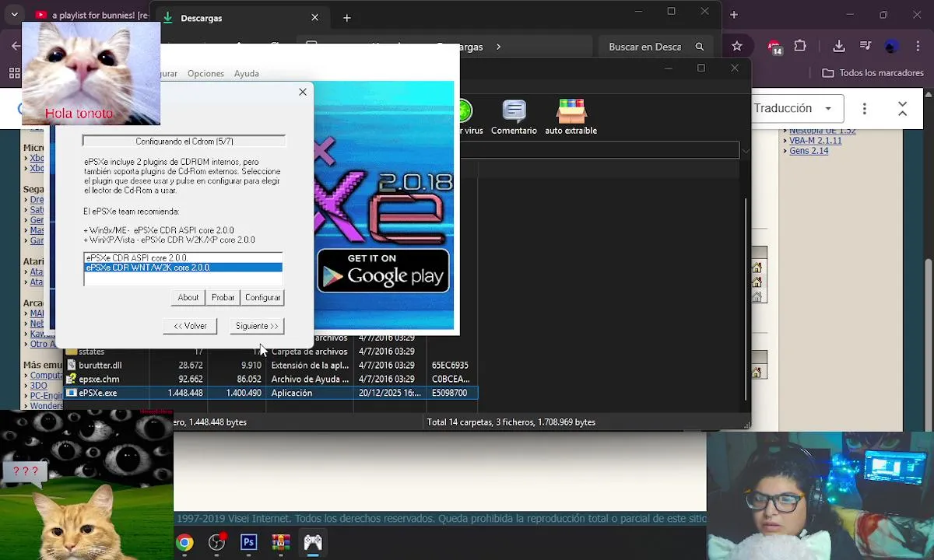Expand breadcrumb chevron after Descargas
Screen dimensions: 934x560
coord(498,47)
